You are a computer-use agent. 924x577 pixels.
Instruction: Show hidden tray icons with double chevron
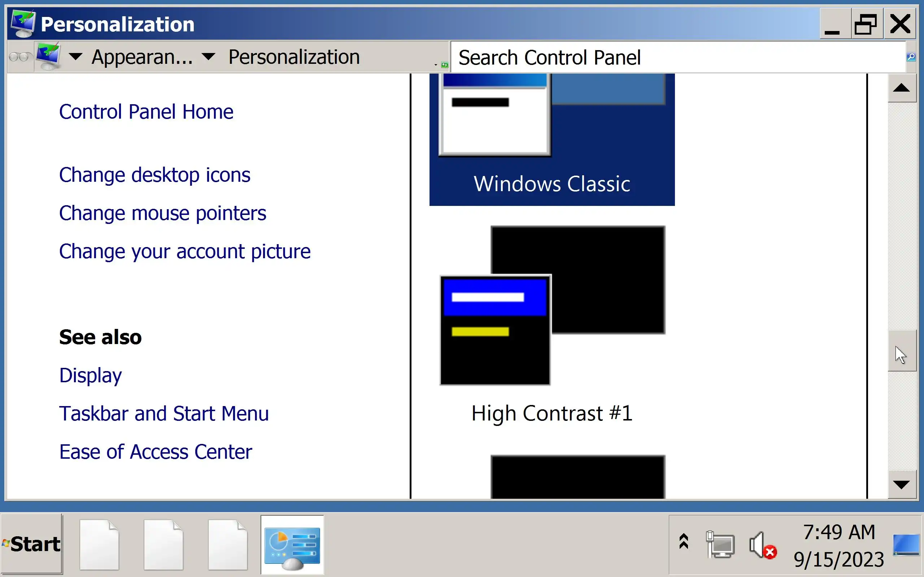tap(684, 541)
